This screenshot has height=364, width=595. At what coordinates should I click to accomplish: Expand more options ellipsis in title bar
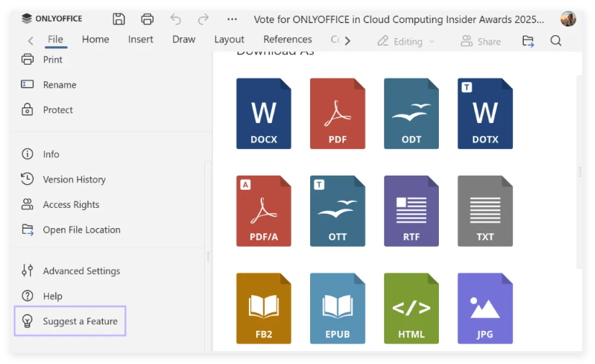[x=232, y=19]
